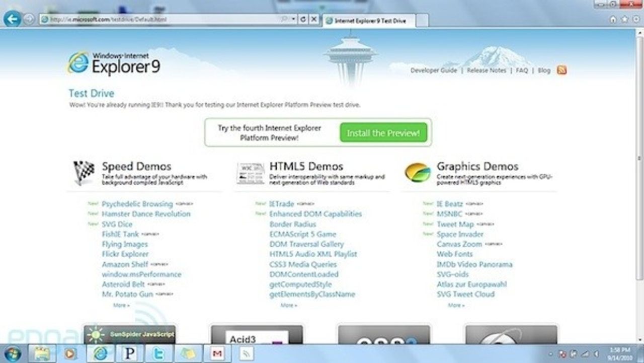Expand More demos under Speed Demos
644x363 pixels.
tap(121, 305)
